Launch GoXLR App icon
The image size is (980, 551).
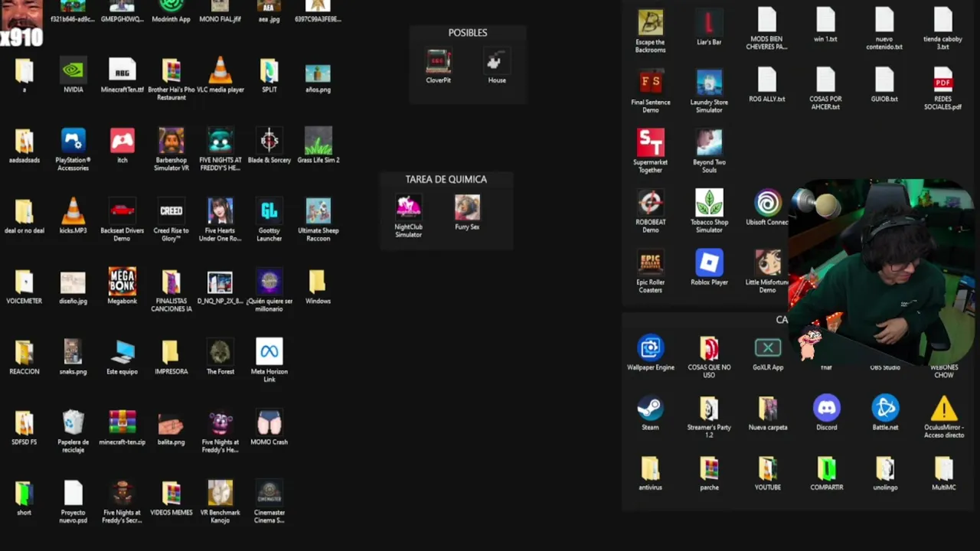tap(767, 347)
